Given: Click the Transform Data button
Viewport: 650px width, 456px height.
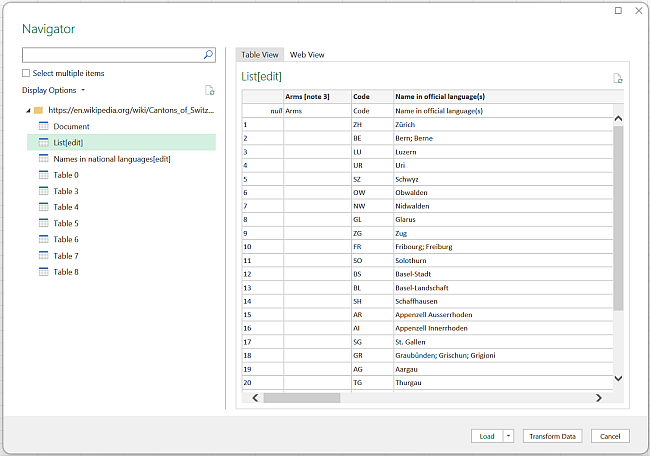Looking at the screenshot, I should pyautogui.click(x=552, y=436).
